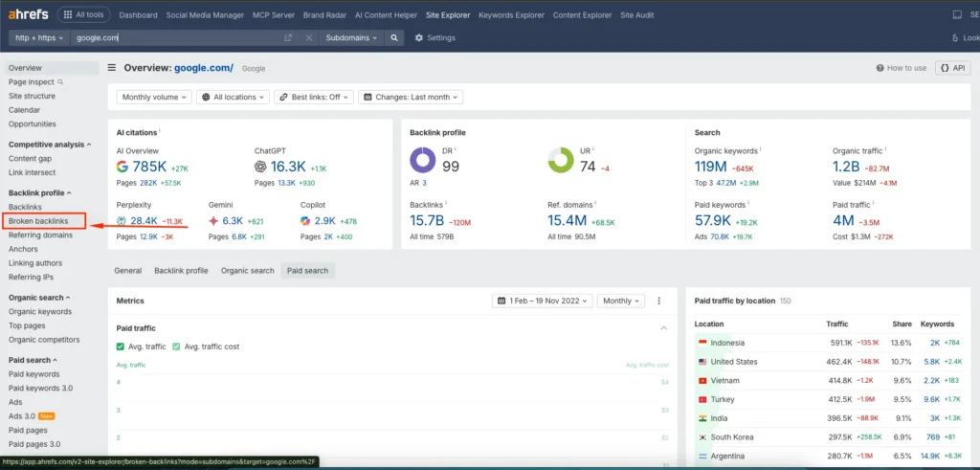
Task: Open Site Audit in top navigation
Action: (x=636, y=15)
